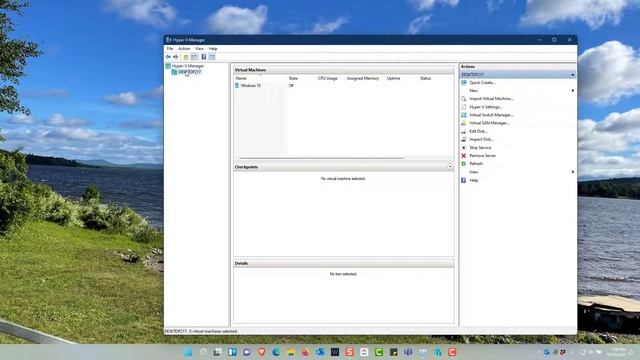Click Import Virtual Machine action
The image size is (640, 360).
[491, 99]
